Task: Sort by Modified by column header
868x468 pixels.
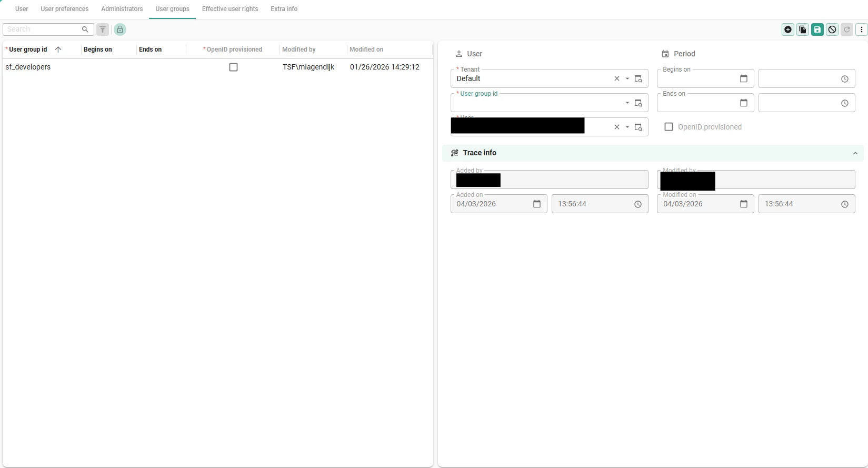Action: pos(299,49)
